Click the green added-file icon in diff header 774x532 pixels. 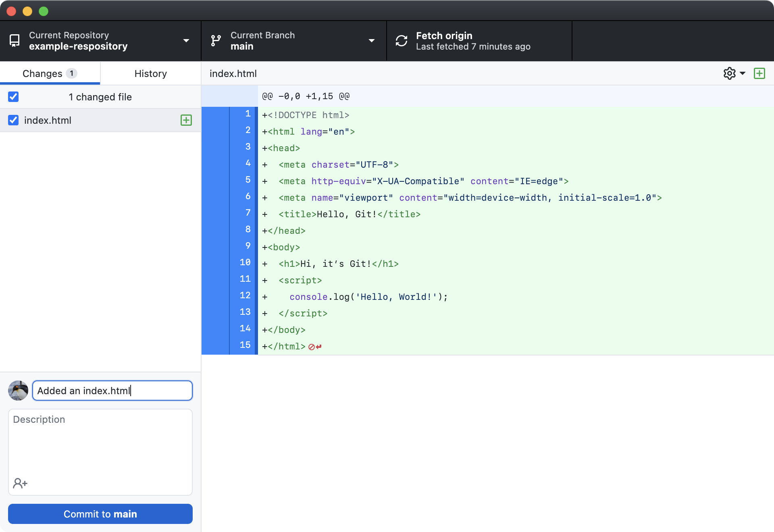coord(759,73)
